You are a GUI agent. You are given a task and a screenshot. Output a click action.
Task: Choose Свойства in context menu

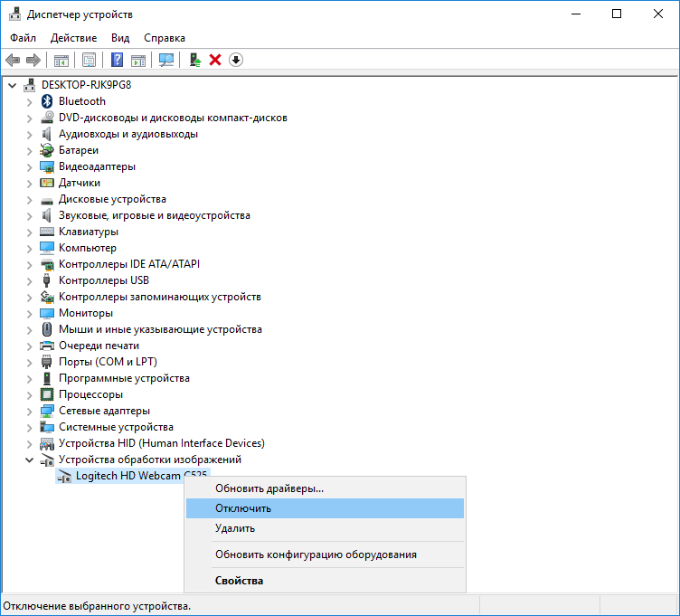click(x=325, y=581)
